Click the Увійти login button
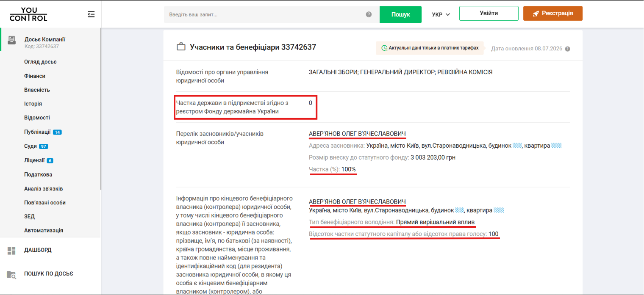Screen dimensions: 644x295 click(489, 13)
